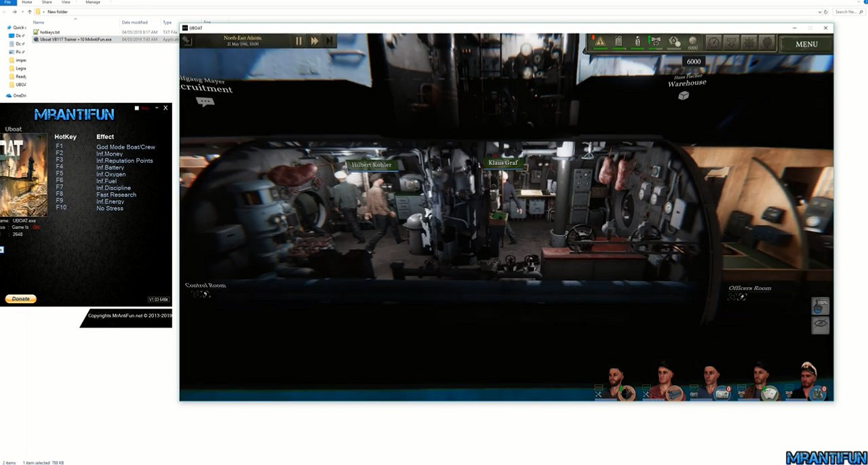Click the oxygen tank status icon
The image size is (868, 465).
(x=637, y=42)
